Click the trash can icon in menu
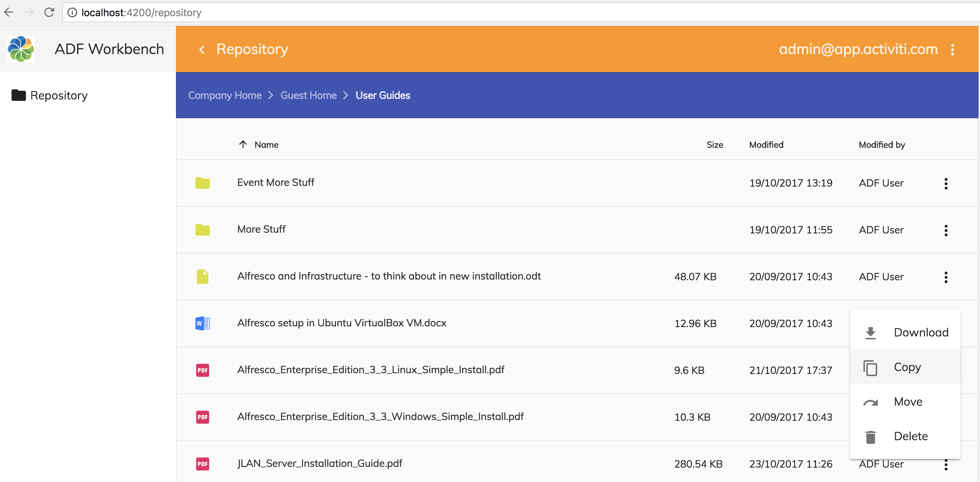This screenshot has height=482, width=980. click(870, 437)
